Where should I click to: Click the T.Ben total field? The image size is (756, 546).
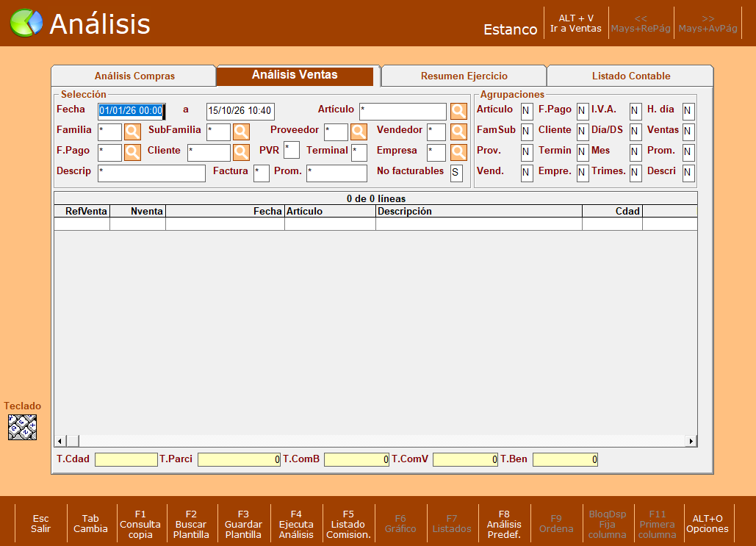(565, 460)
